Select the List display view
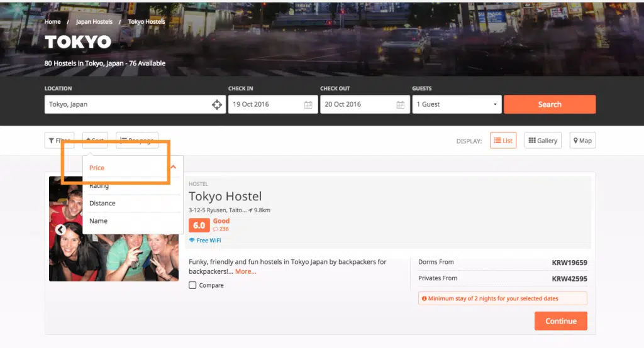The image size is (644, 348). click(503, 141)
